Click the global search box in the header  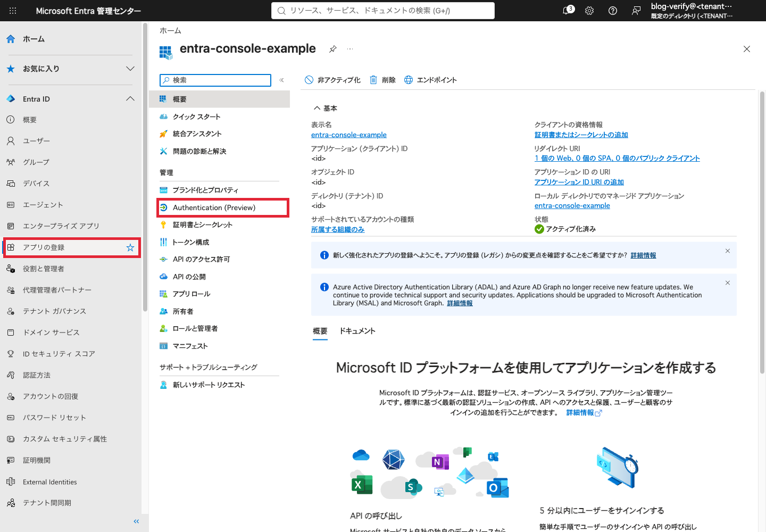[383, 11]
